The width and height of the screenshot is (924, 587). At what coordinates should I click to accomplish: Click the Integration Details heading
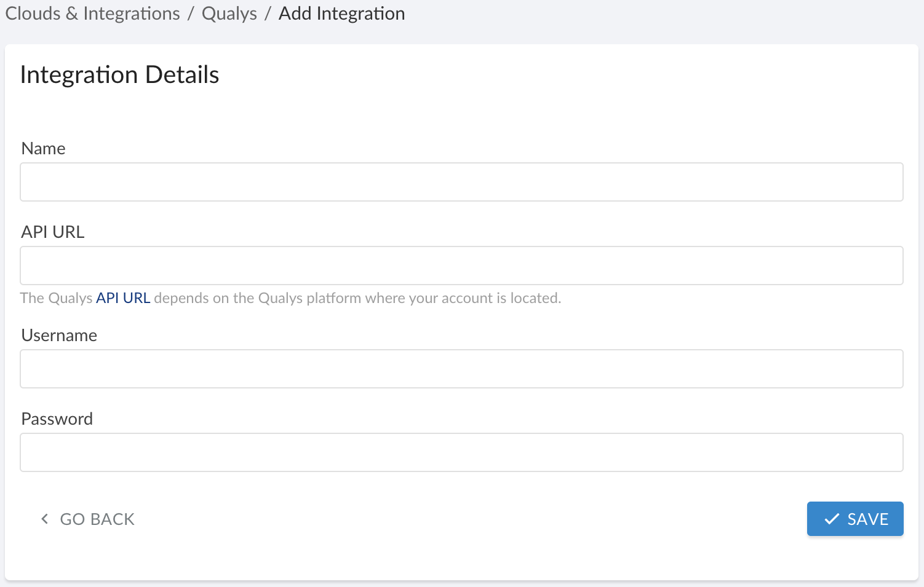tap(119, 74)
